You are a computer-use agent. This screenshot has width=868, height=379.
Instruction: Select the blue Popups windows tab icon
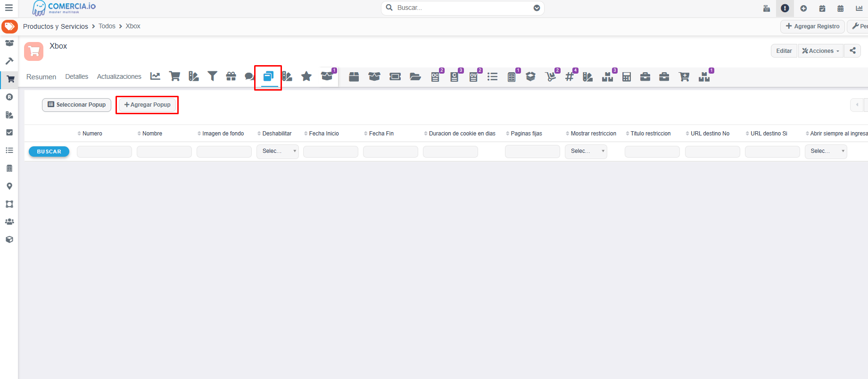(268, 76)
